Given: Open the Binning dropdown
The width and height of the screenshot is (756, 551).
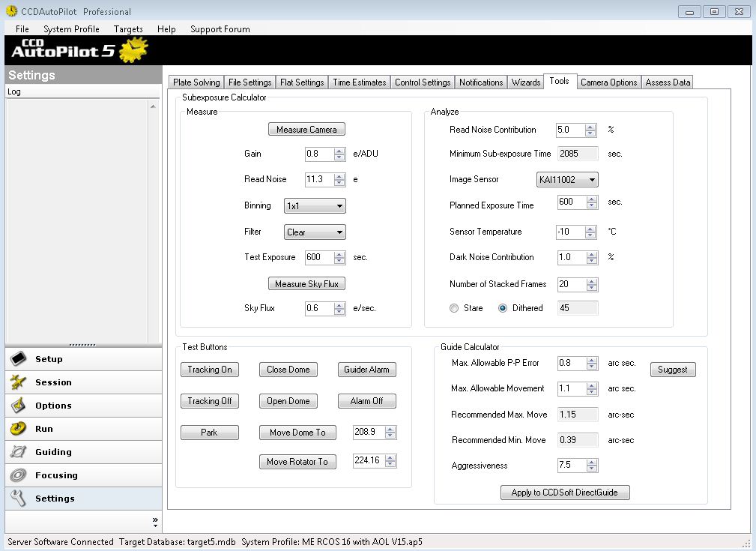Looking at the screenshot, I should tap(315, 205).
